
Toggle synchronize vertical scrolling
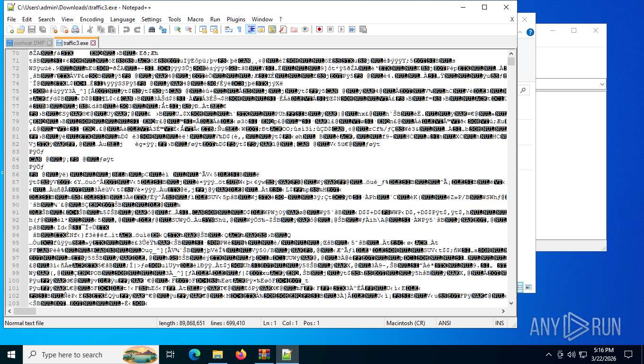tap(203, 29)
